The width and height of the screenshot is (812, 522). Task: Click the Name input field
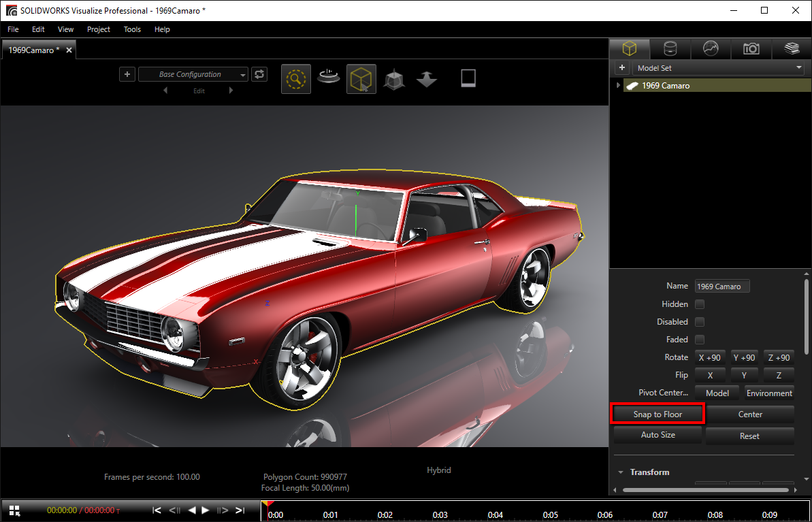(x=722, y=286)
